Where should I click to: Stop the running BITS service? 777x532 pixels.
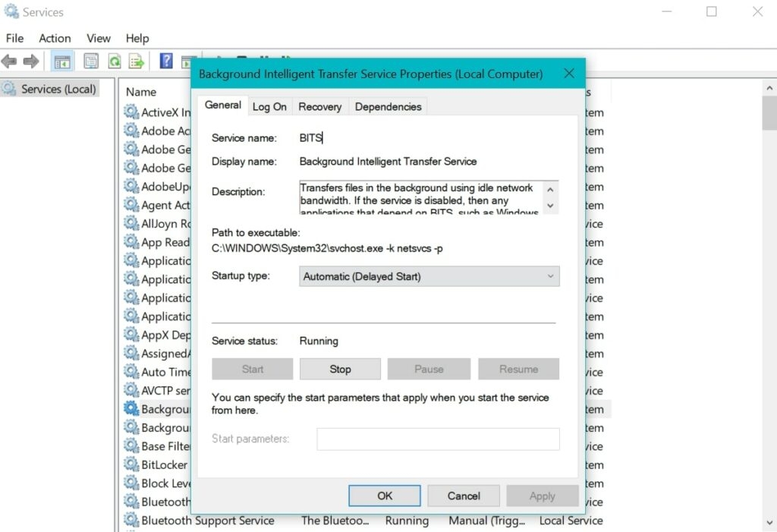click(x=340, y=369)
